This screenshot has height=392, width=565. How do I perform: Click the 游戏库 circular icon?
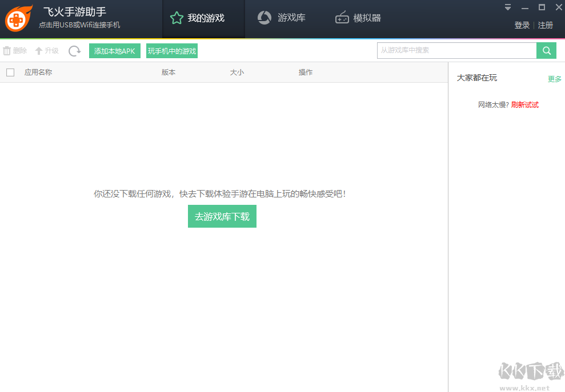(264, 18)
